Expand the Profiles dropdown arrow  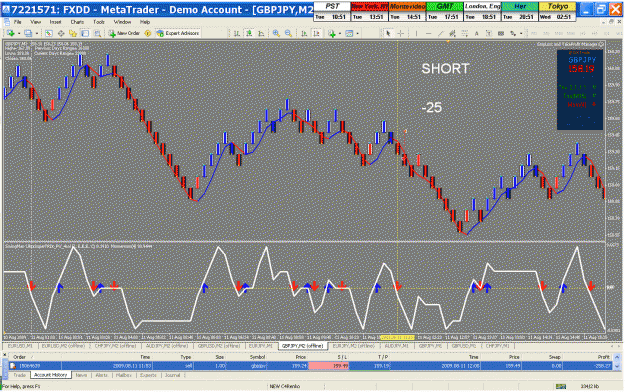pyautogui.click(x=37, y=33)
